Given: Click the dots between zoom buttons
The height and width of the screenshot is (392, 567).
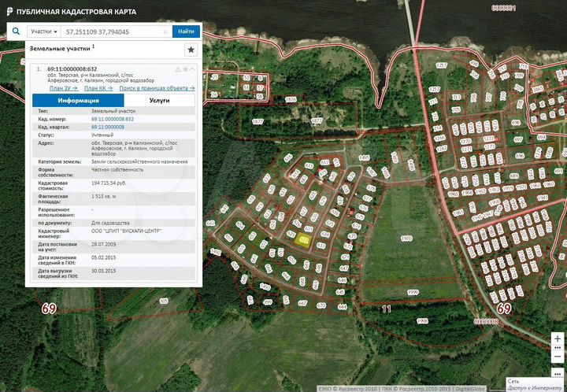Looking at the screenshot, I should click(558, 348).
